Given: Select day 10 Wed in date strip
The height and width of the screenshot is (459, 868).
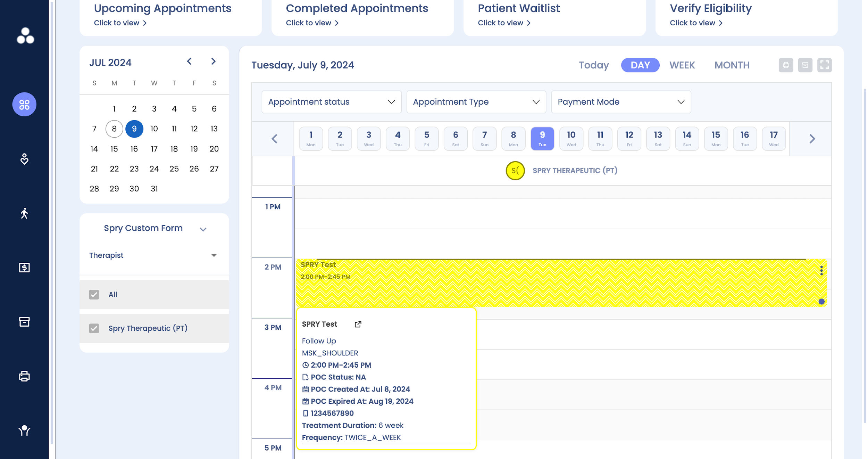Looking at the screenshot, I should point(571,139).
